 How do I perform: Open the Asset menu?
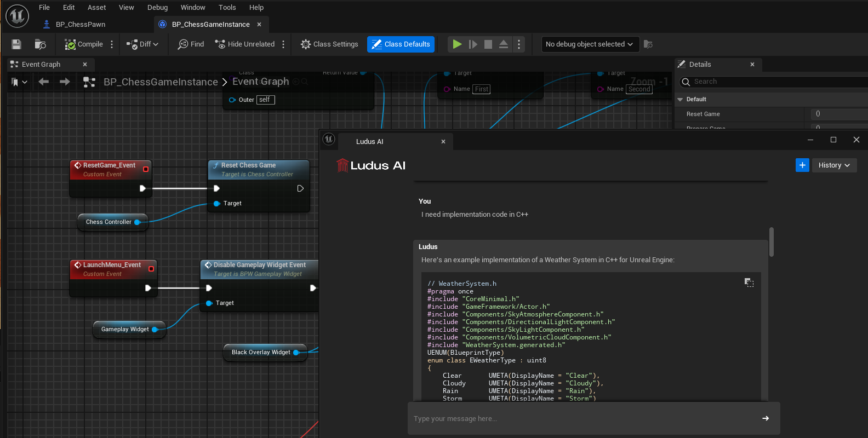tap(97, 8)
